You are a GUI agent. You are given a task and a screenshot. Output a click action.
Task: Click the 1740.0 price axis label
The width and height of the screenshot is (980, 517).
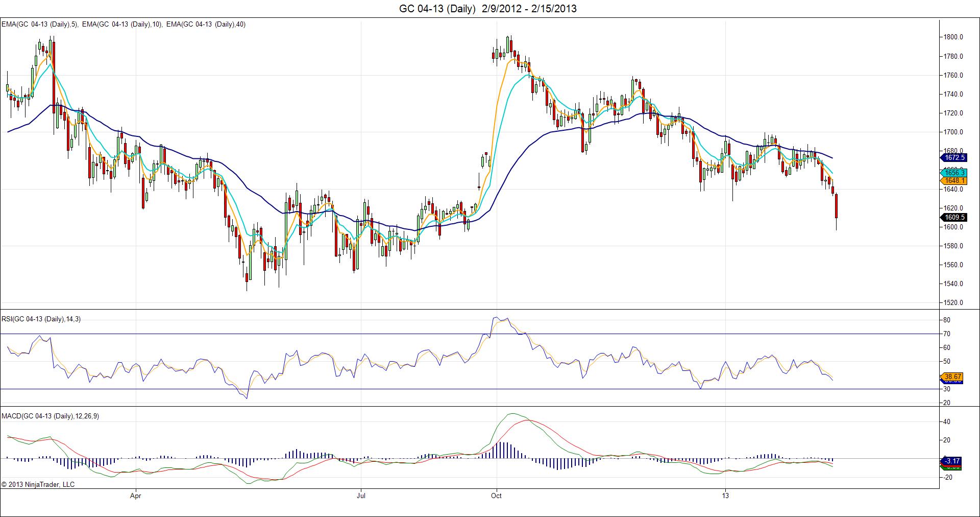pos(953,94)
